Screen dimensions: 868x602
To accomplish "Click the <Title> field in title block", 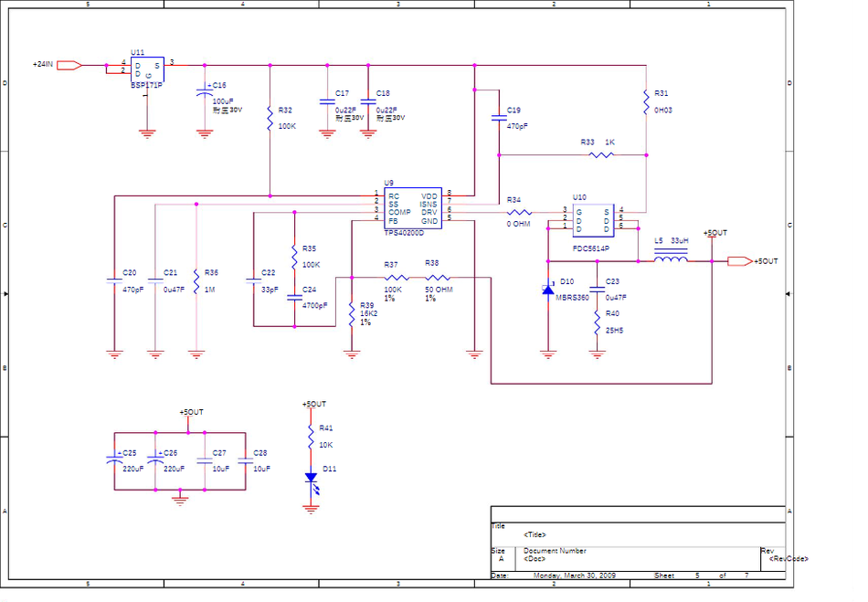I will click(x=535, y=534).
